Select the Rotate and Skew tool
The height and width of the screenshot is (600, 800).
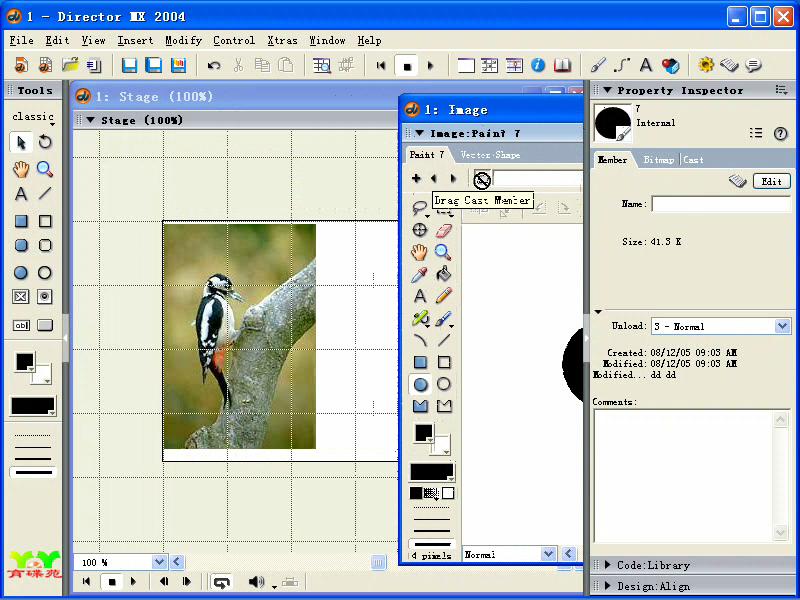click(45, 142)
